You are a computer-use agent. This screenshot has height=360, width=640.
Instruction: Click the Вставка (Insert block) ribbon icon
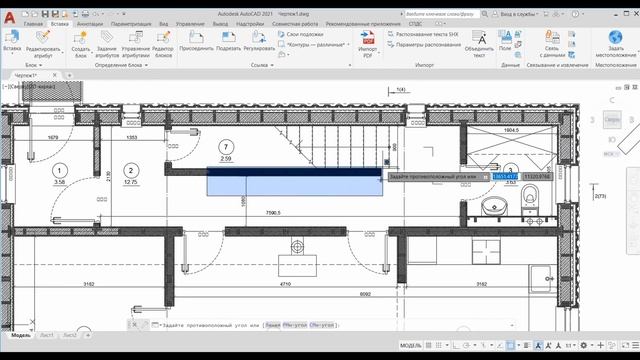click(12, 37)
